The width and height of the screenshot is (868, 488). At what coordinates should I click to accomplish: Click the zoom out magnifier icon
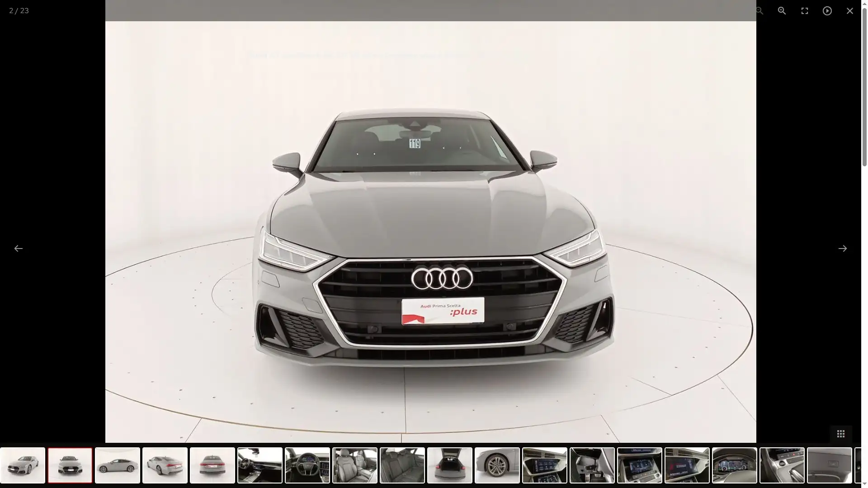[x=759, y=11]
